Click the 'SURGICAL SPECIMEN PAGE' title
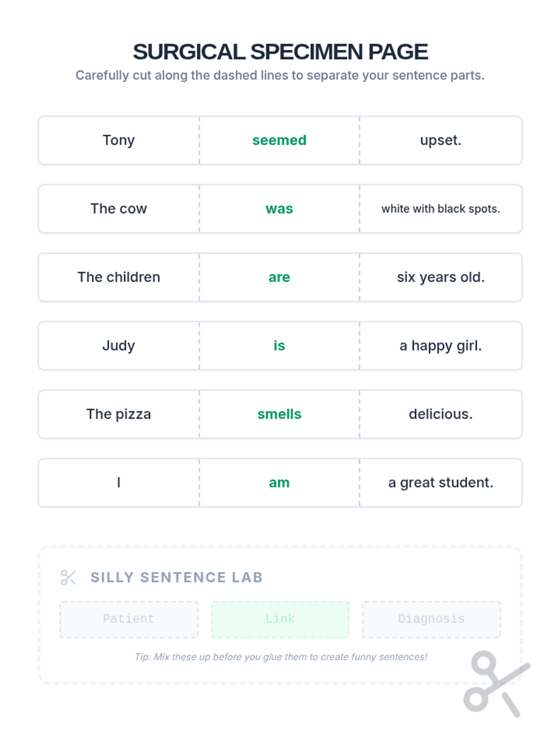Image resolution: width=560 pixels, height=747 pixels. click(280, 52)
